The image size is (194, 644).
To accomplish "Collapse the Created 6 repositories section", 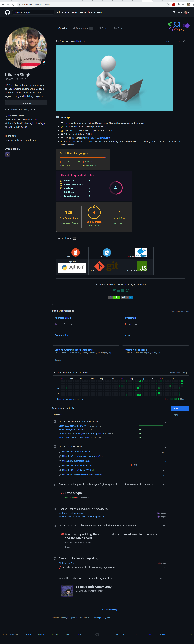I will 165,447.
